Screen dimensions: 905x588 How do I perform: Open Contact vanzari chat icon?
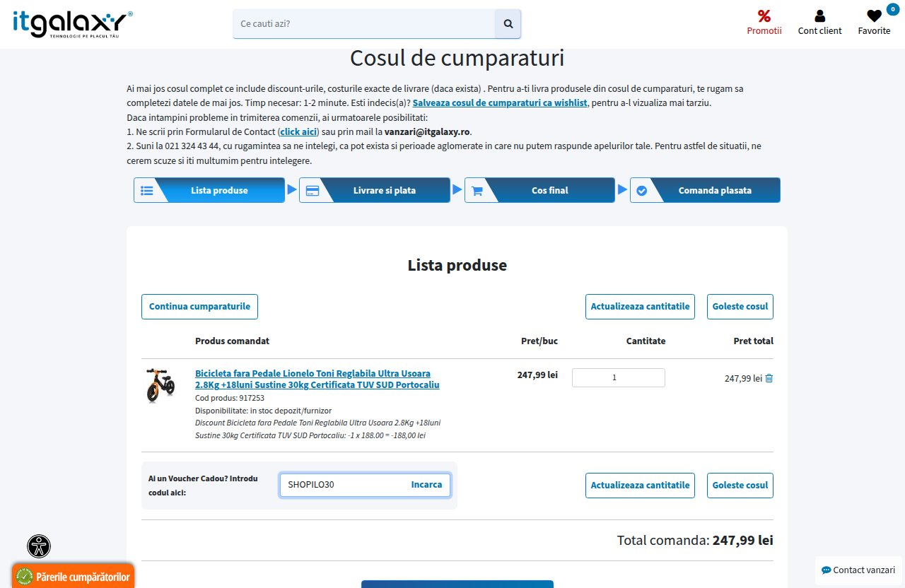826,570
